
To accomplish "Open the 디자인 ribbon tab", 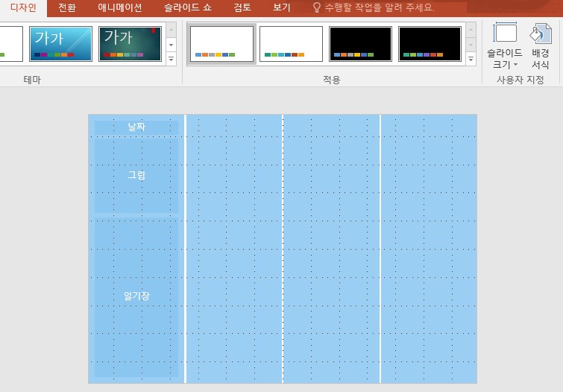I will tap(23, 7).
